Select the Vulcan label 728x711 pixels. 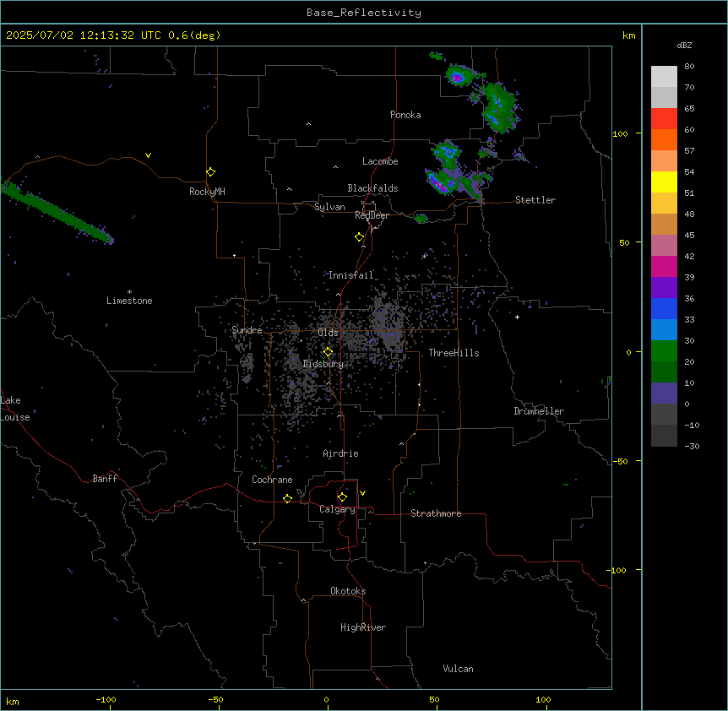coord(459,669)
